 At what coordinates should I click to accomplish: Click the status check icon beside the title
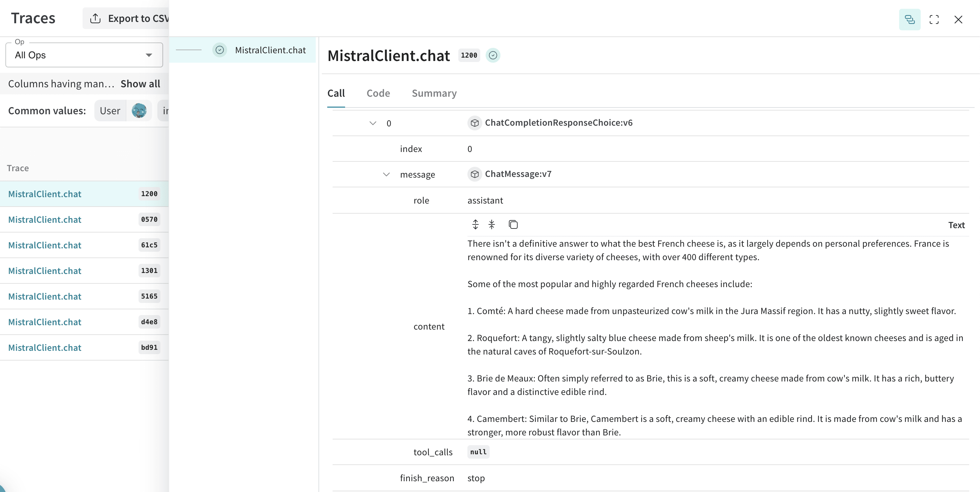pyautogui.click(x=493, y=56)
